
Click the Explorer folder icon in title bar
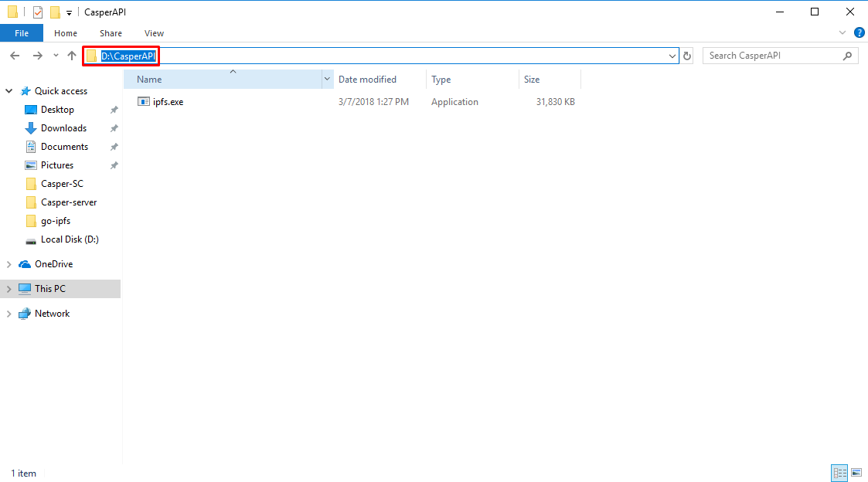pos(12,12)
